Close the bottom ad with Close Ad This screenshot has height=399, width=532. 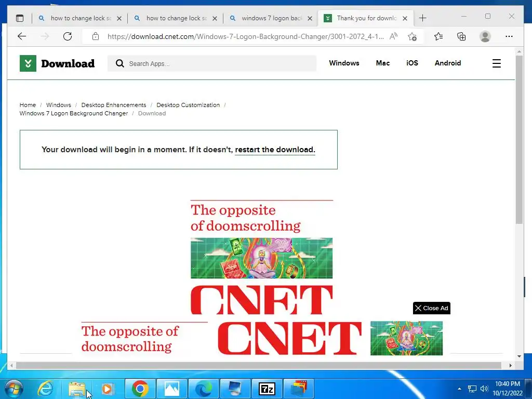click(432, 308)
